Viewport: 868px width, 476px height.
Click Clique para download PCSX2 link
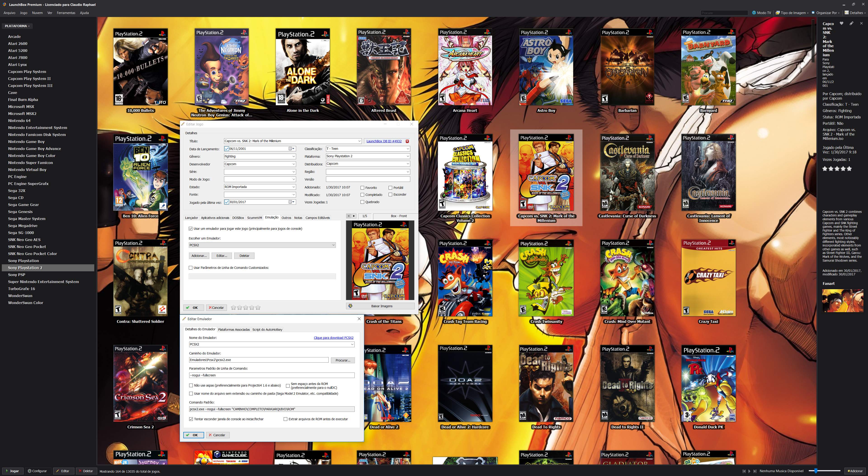coord(334,338)
